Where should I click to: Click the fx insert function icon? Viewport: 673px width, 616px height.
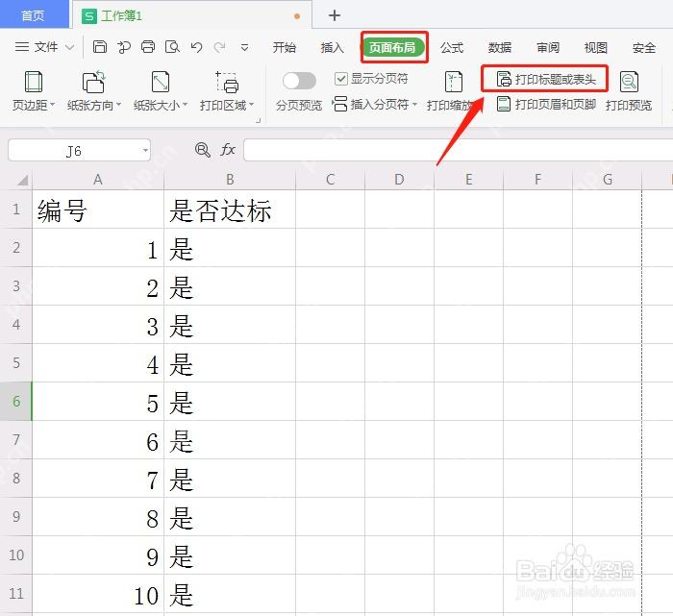coord(228,150)
